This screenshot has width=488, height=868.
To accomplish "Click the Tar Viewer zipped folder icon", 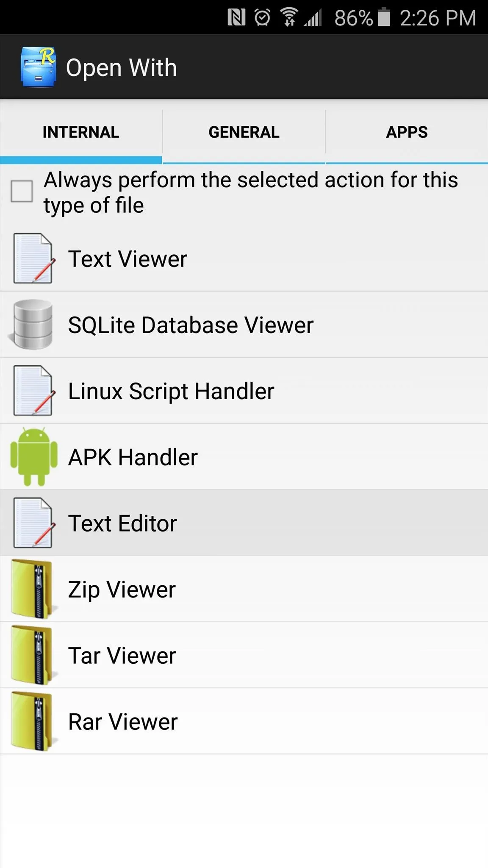I will coord(33,655).
